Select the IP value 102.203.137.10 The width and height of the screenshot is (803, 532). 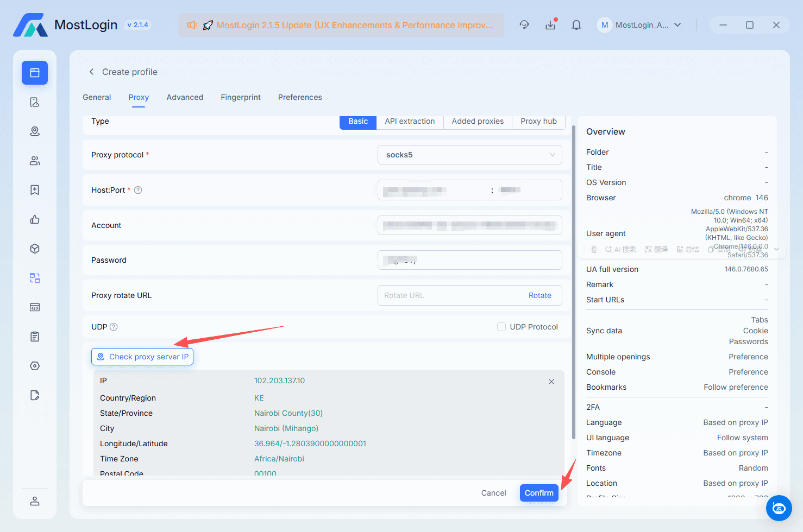coord(279,381)
